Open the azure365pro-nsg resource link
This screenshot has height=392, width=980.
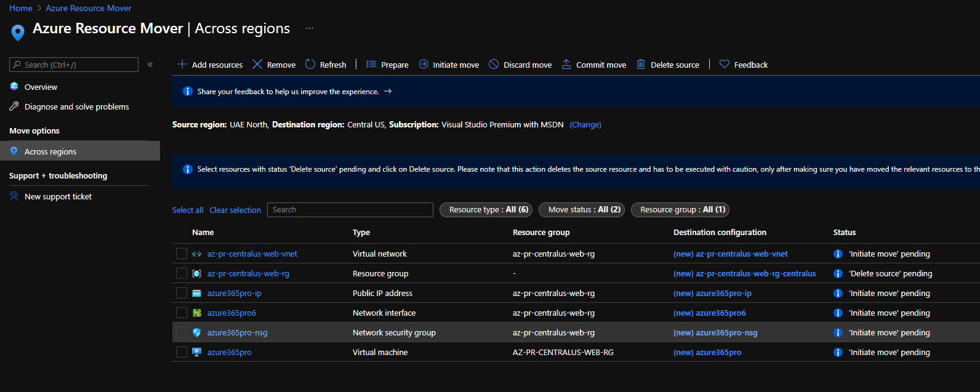coord(238,332)
